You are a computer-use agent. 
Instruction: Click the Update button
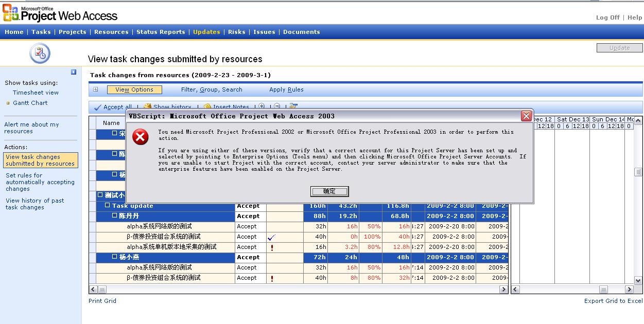point(620,48)
